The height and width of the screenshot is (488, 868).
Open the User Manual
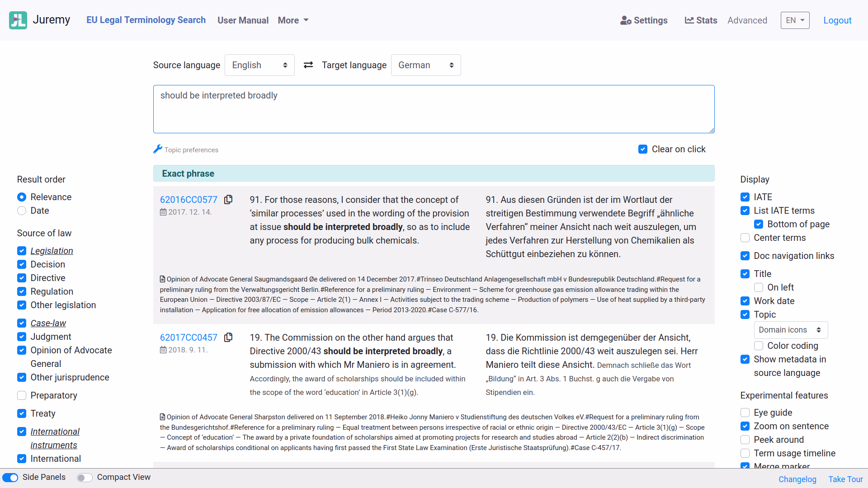pyautogui.click(x=243, y=20)
